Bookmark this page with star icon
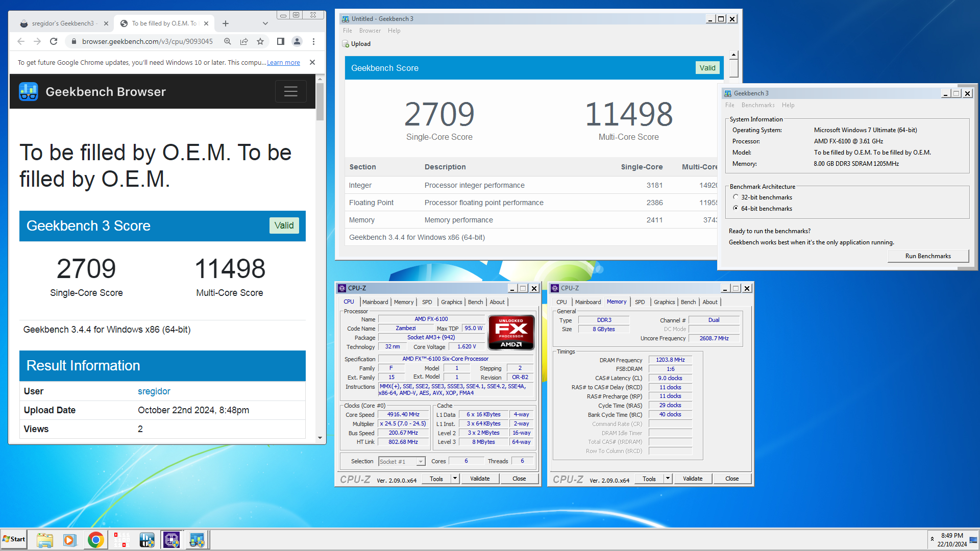Viewport: 980px width, 551px height. (x=260, y=41)
